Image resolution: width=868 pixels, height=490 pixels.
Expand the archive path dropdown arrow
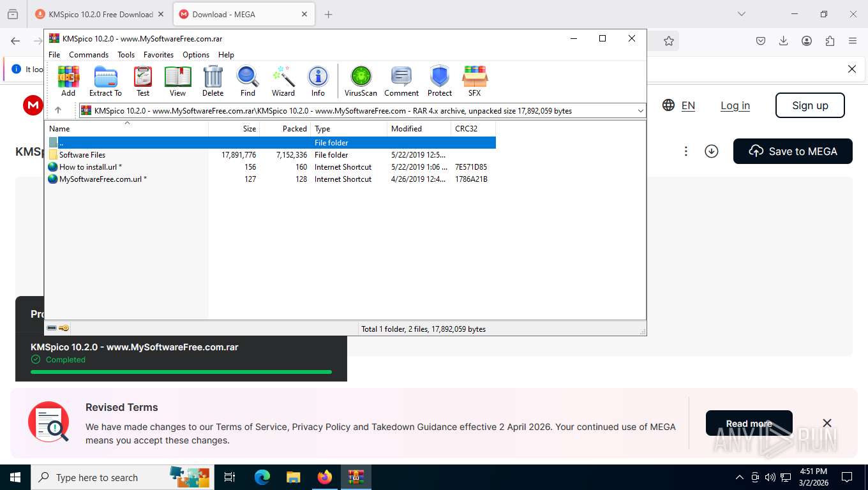[x=640, y=111]
